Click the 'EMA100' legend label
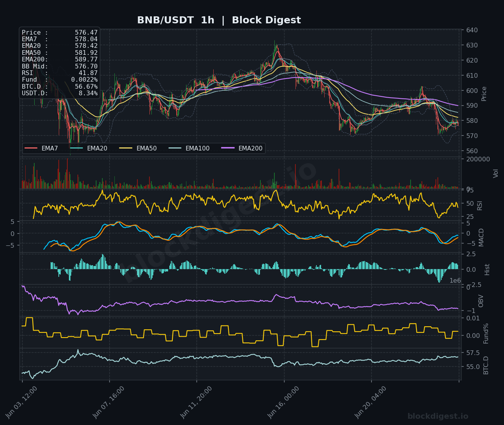The image size is (504, 425). click(x=197, y=148)
